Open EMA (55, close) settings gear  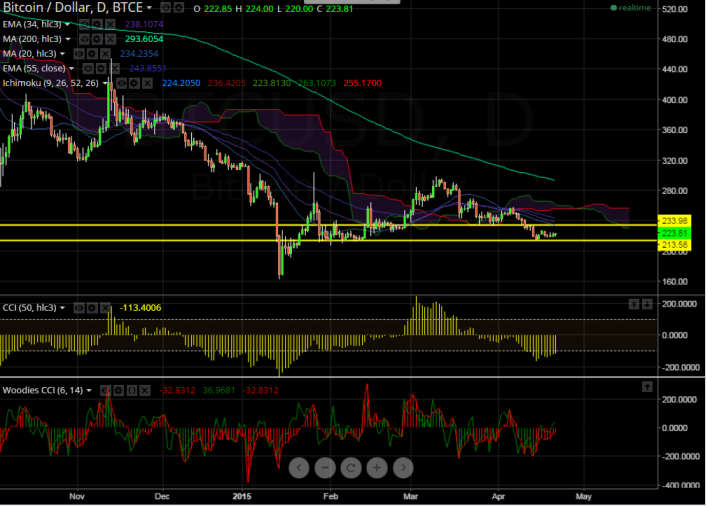pos(101,68)
